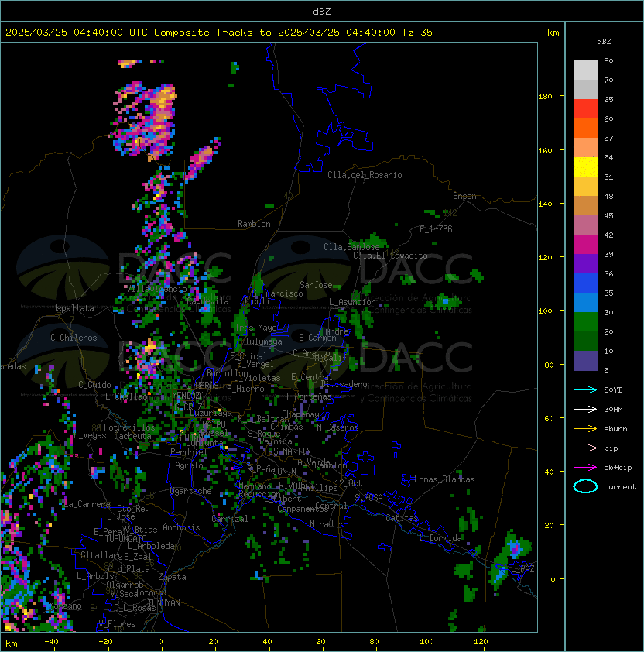Viewport: 644px width, 652px height.
Task: Click the 12_Oct map label
Action: click(348, 483)
